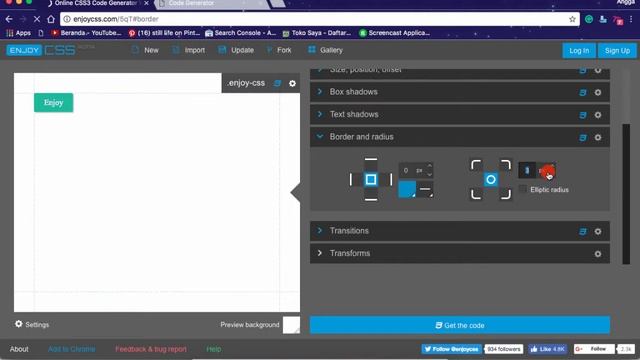Click the Fork menu item
This screenshot has width=640, height=360.
(279, 50)
